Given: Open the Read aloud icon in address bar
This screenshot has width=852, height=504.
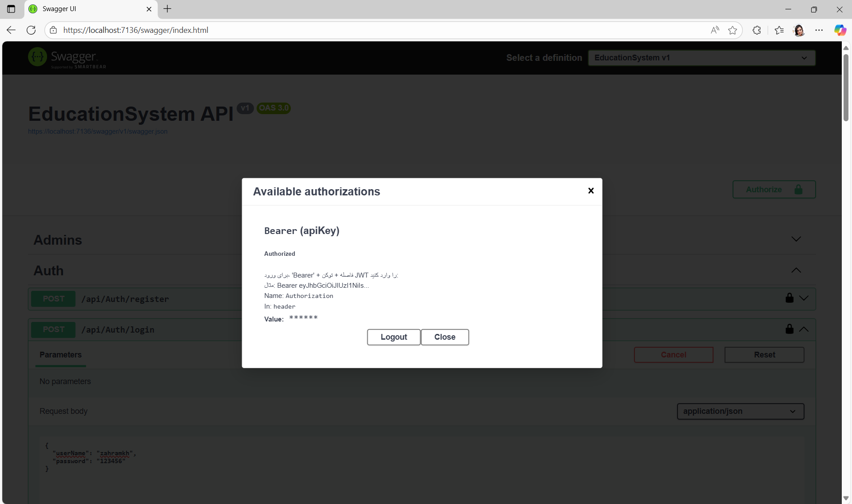Looking at the screenshot, I should click(x=714, y=30).
